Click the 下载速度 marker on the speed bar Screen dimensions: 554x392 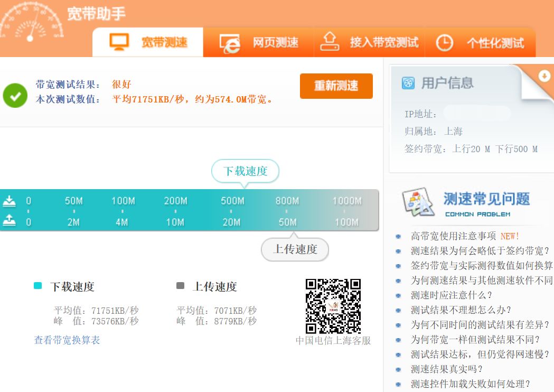pos(245,171)
